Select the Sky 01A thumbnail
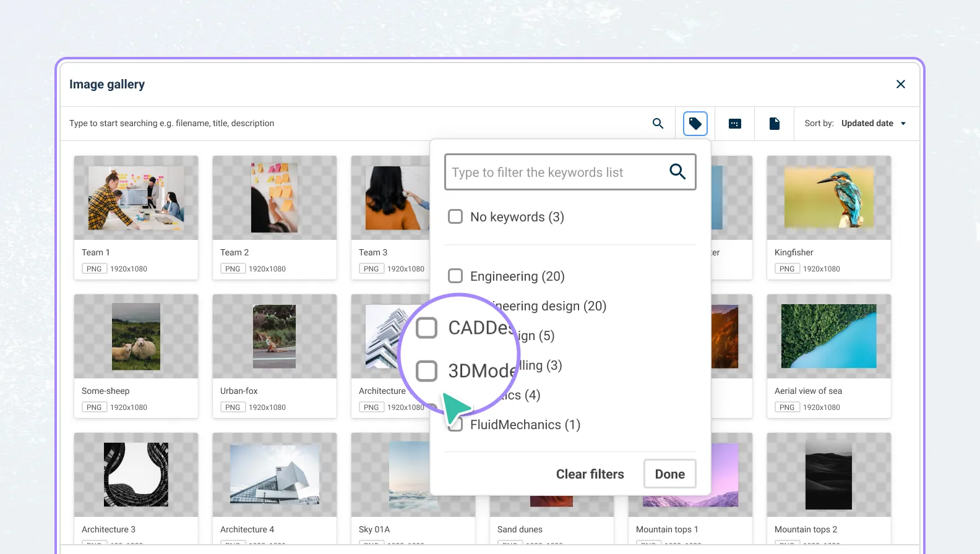The image size is (980, 554). tap(390, 475)
